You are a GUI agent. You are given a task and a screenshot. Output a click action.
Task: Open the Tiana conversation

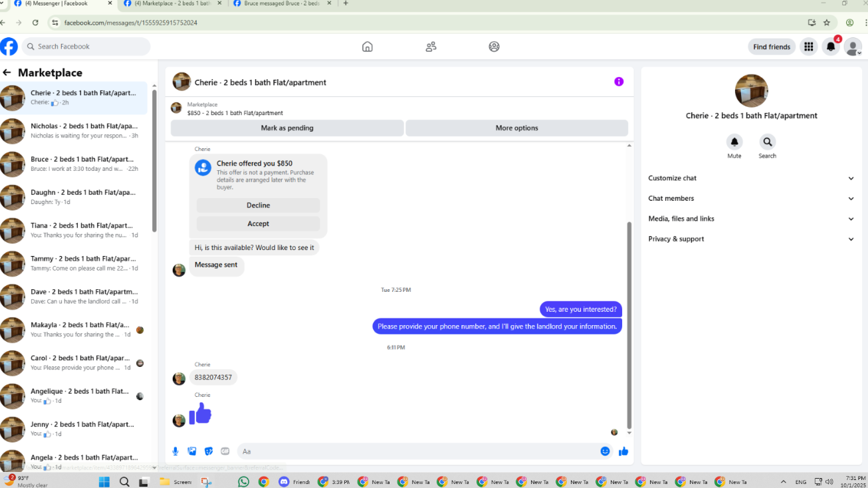[74, 230]
